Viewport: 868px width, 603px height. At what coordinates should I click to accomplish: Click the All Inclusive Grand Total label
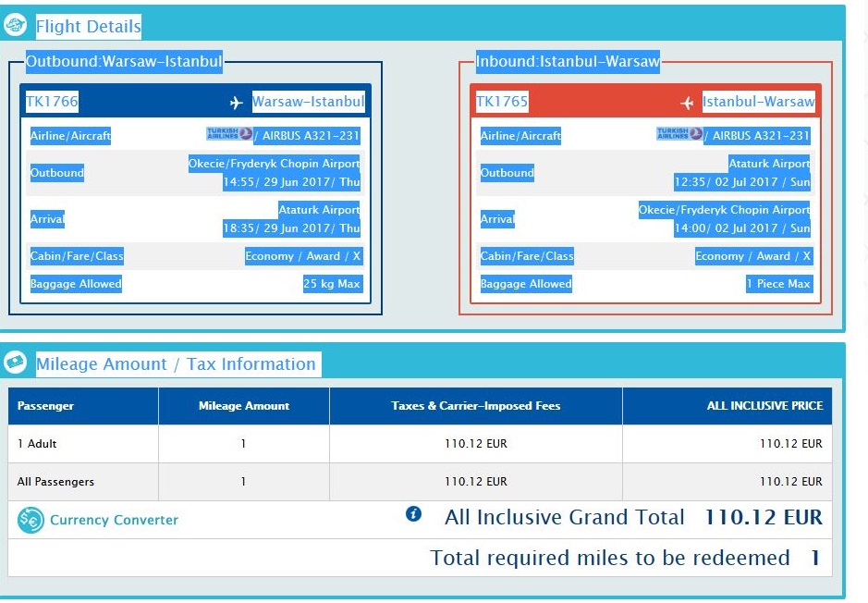(x=565, y=517)
